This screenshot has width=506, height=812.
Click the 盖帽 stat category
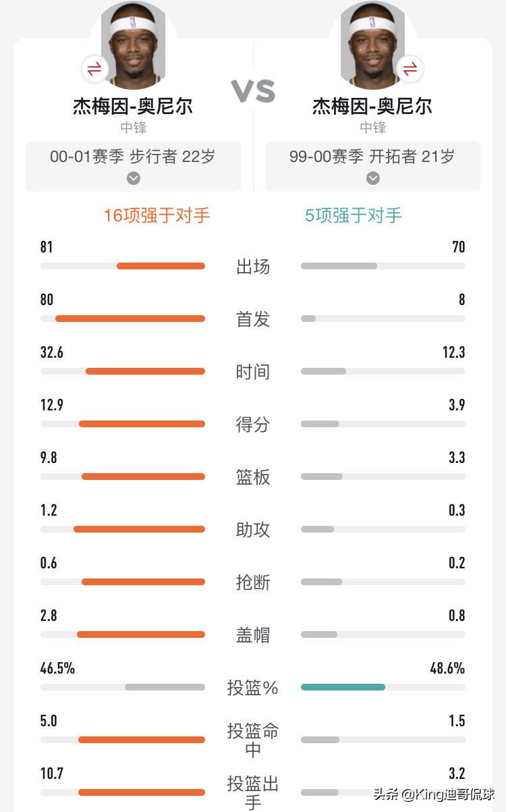point(252,636)
